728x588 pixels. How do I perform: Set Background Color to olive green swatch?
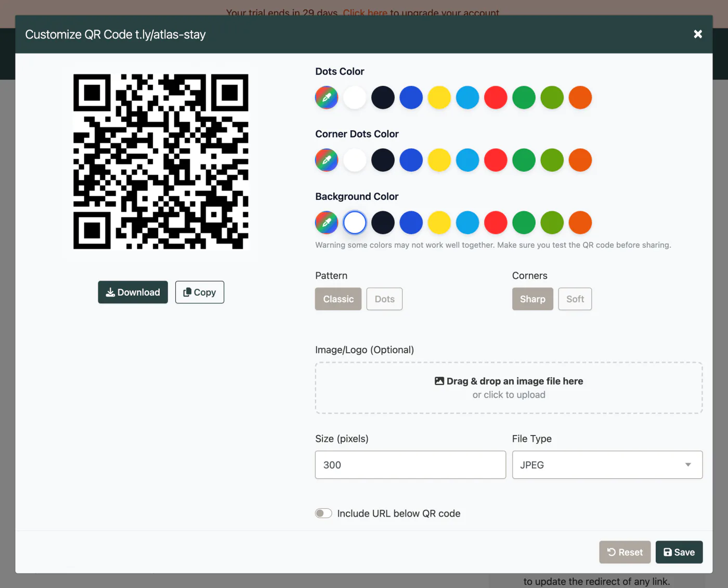tap(552, 223)
